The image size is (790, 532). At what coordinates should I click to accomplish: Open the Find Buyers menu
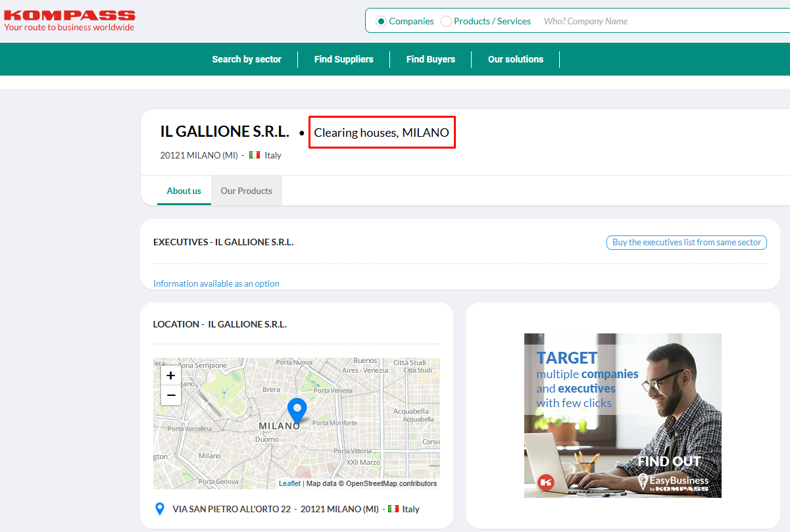(431, 59)
